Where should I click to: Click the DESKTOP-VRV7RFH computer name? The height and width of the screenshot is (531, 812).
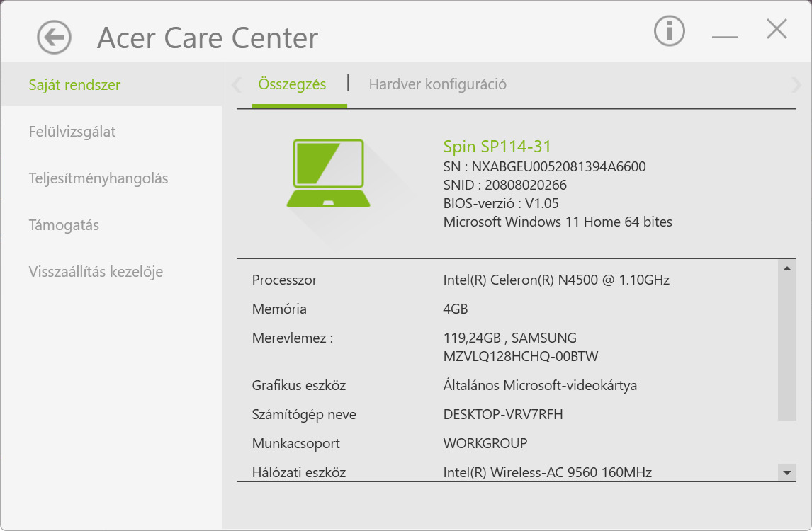[x=503, y=415]
